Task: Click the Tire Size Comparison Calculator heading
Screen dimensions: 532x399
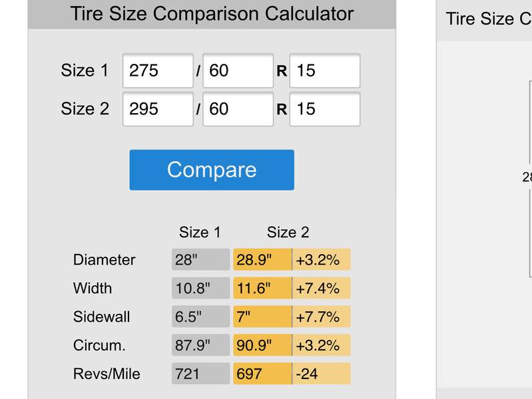Action: (212, 14)
